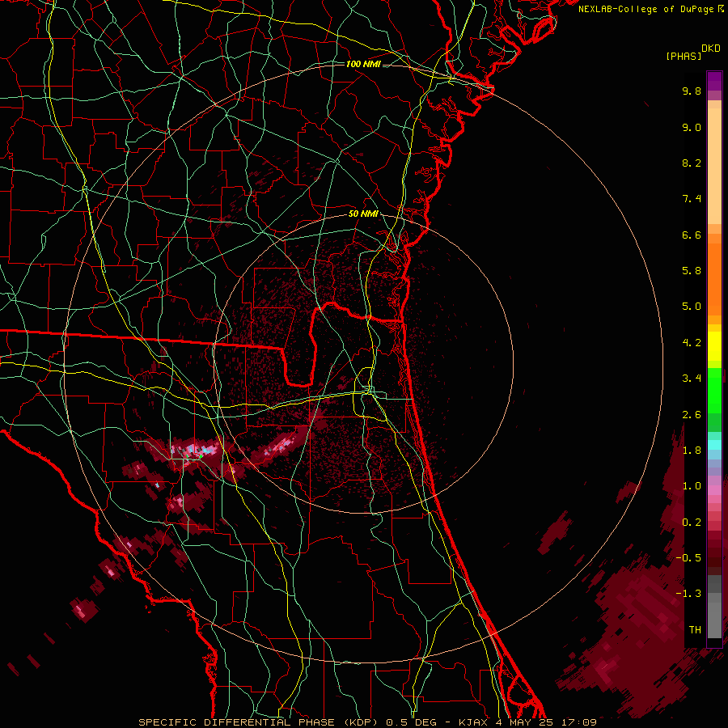Click the 4 MAY 25 date in the caption
Screen dimensions: 728x728
pyautogui.click(x=524, y=722)
